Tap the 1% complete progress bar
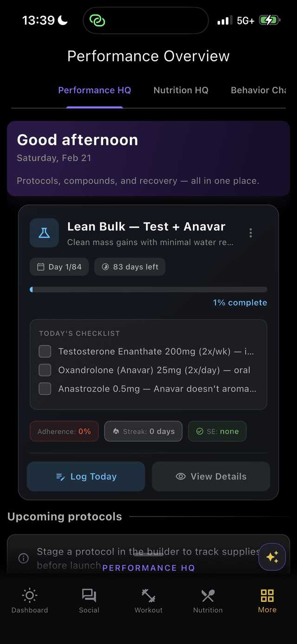This screenshot has height=644, width=297. [148, 289]
